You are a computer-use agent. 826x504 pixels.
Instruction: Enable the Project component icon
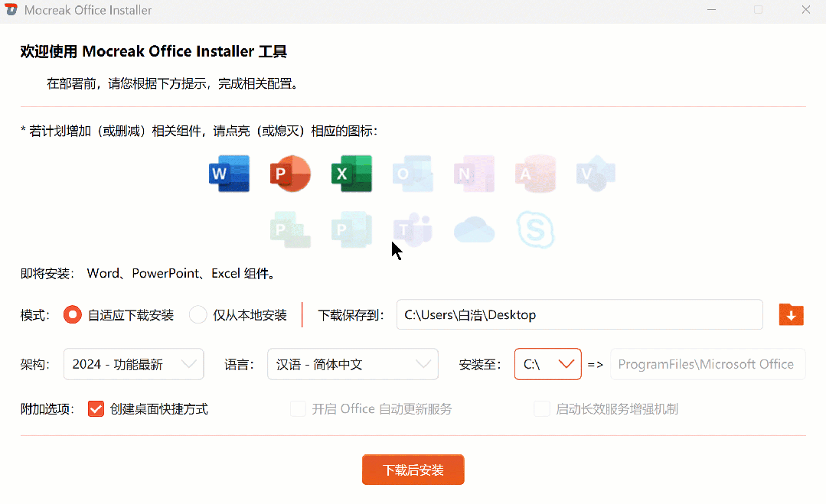(290, 229)
